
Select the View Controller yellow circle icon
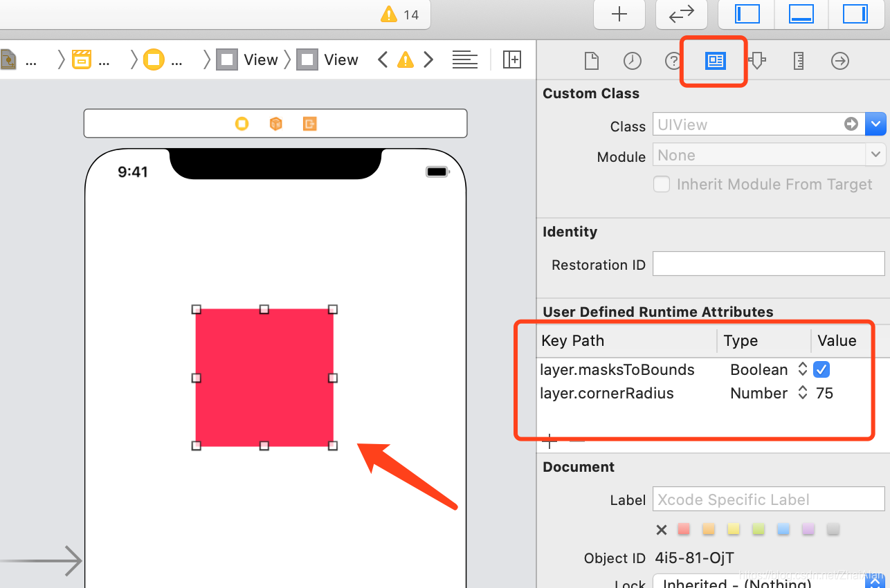(x=242, y=123)
